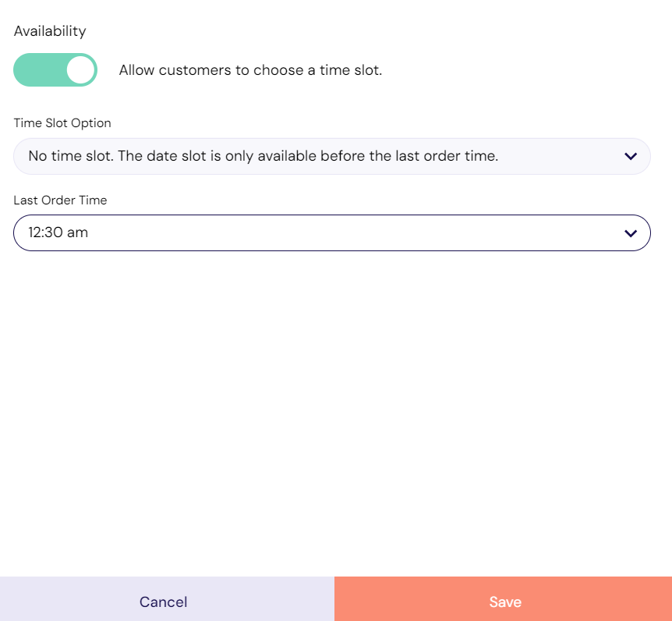672x621 pixels.
Task: Open the Last Order Time dropdown
Action: coord(332,232)
